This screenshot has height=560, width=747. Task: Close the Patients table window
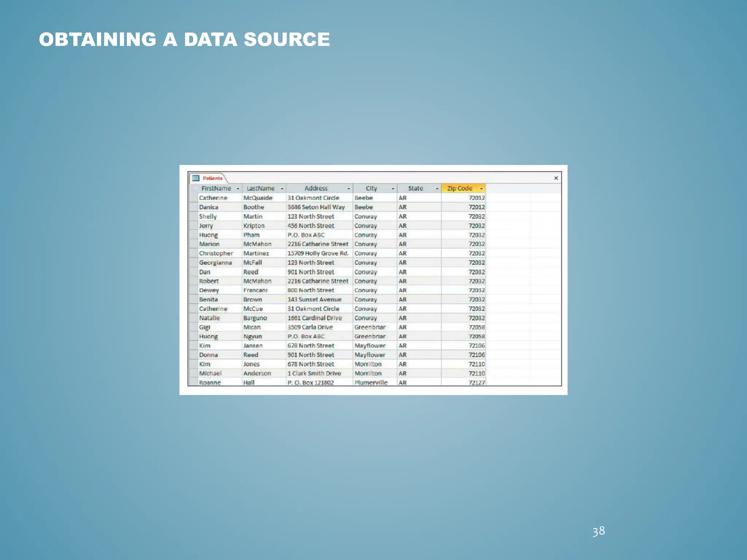556,178
